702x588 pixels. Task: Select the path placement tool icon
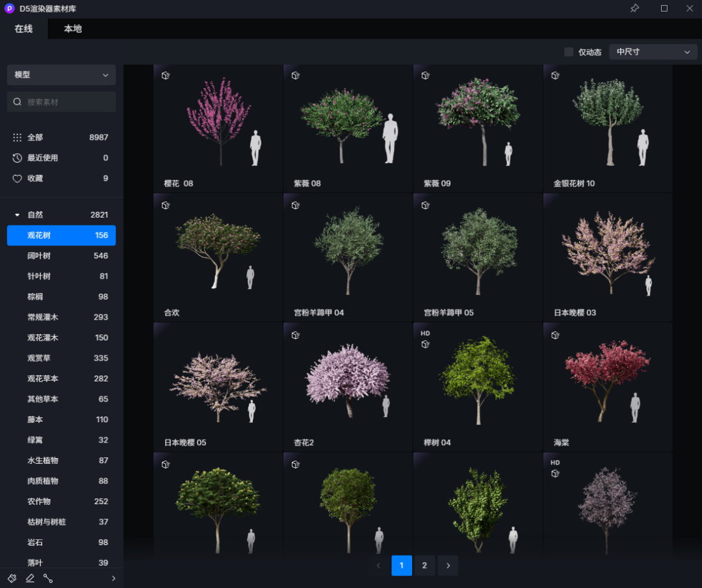coord(48,578)
